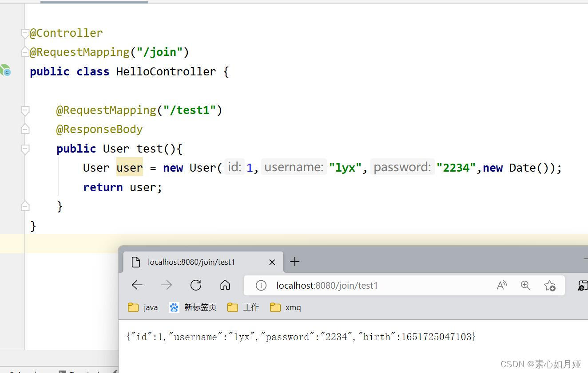
Task: Select the localhost:8080/join/test1 browser tab
Action: tap(203, 262)
